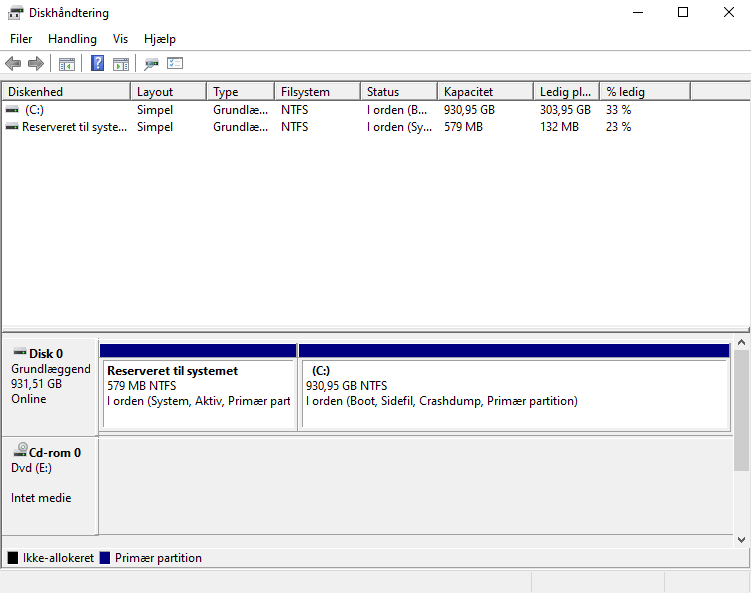Toggle the action pane toolbar icon
Image resolution: width=751 pixels, height=593 pixels.
coord(121,64)
